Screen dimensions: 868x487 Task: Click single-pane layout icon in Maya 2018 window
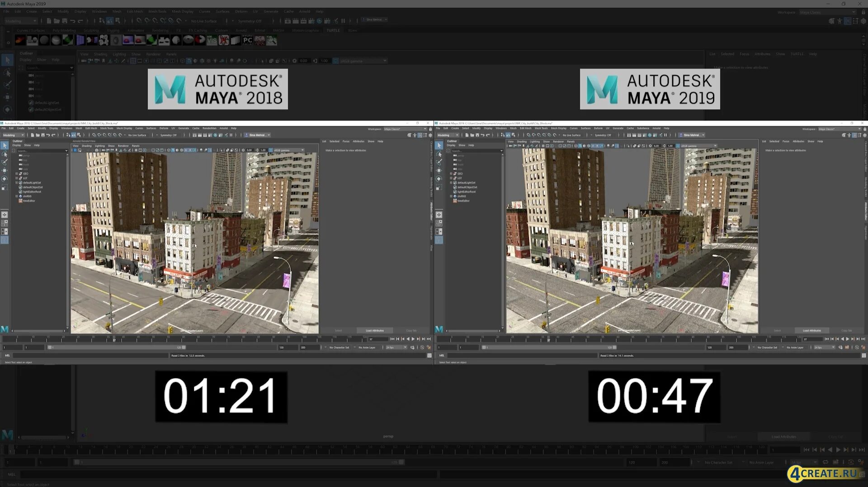click(x=5, y=215)
